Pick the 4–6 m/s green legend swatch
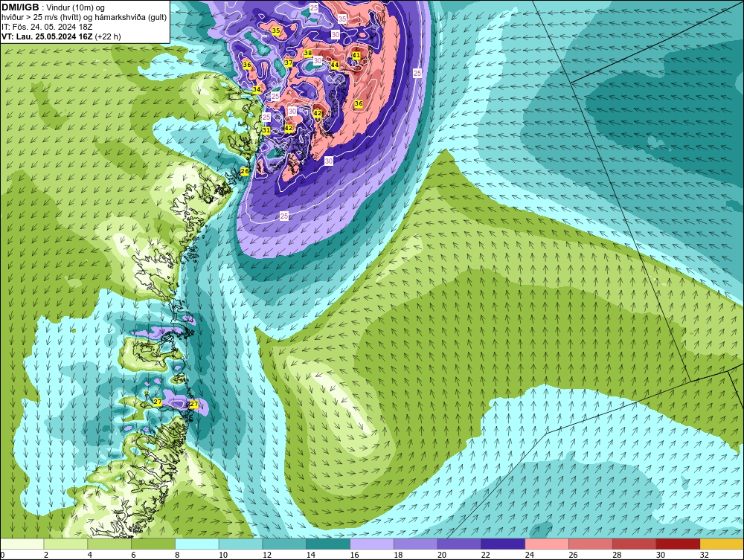The width and height of the screenshot is (744, 560). coord(109,544)
